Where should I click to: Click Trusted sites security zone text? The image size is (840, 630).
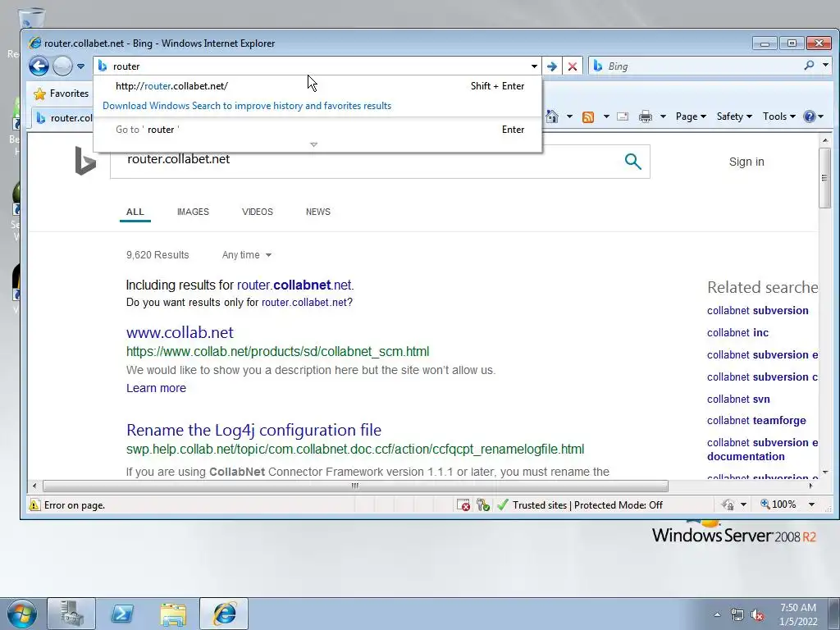coord(587,505)
